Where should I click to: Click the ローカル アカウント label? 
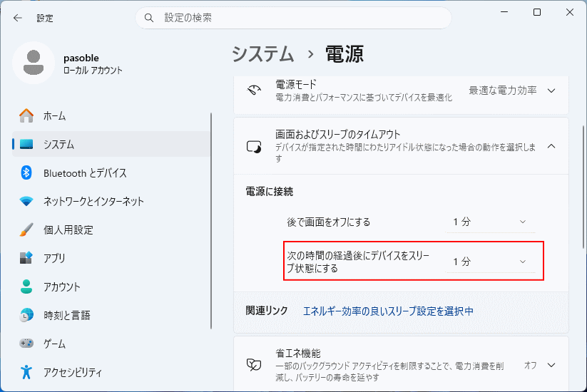pos(93,70)
